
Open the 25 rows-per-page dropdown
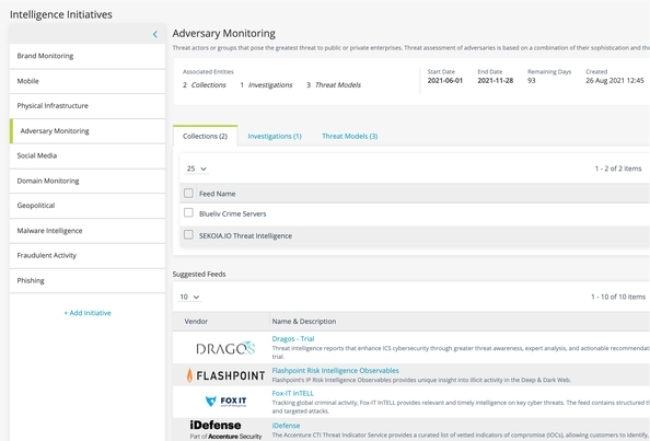click(197, 169)
